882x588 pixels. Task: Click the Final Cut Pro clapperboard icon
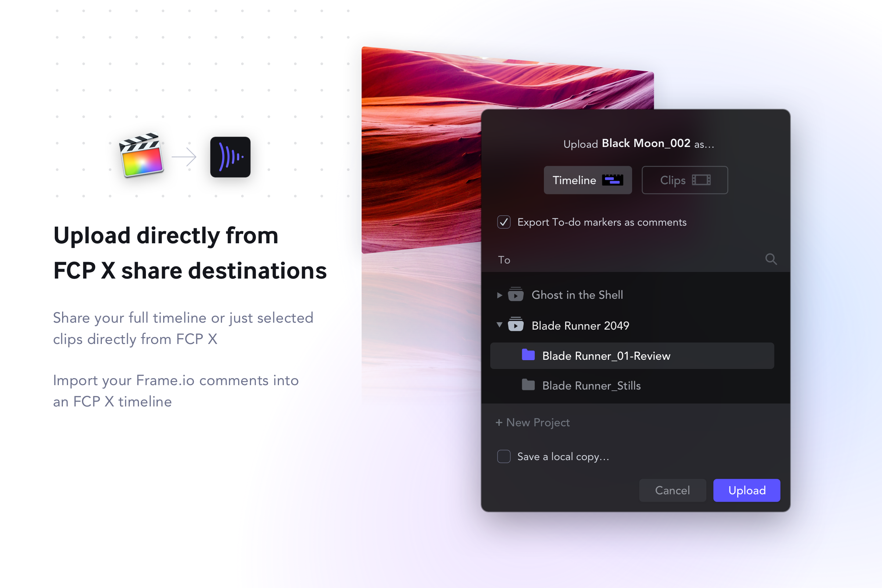[141, 155]
